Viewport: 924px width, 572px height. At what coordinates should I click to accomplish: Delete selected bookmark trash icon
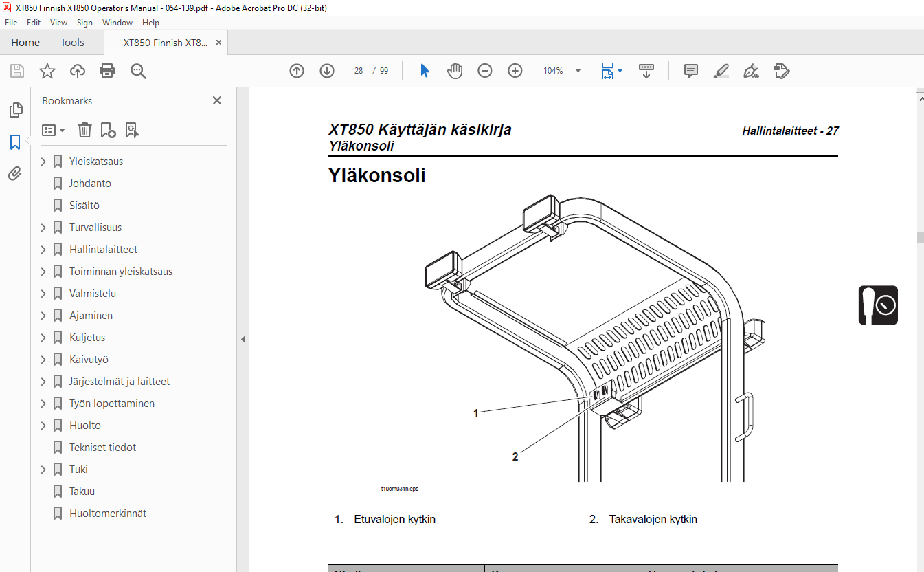pos(84,130)
